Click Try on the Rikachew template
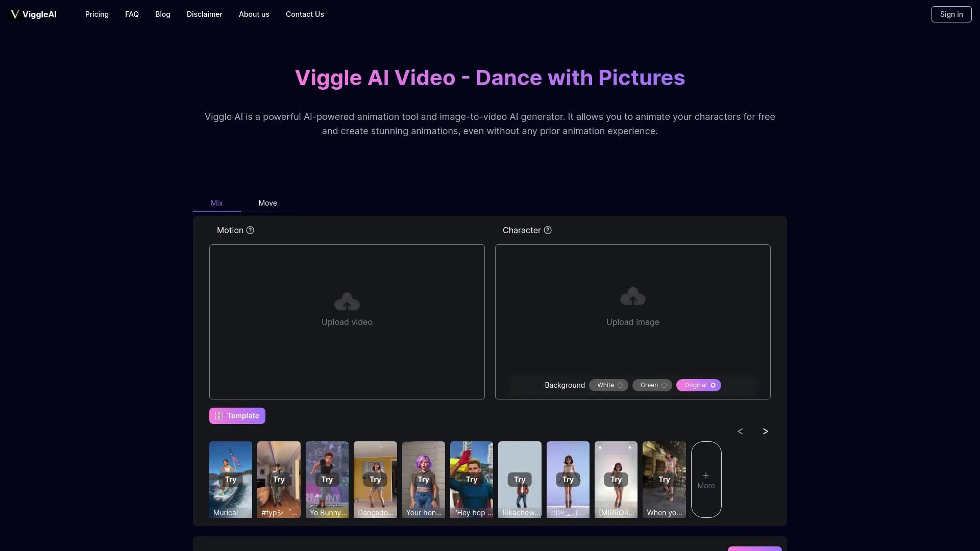Screen dimensions: 980x551 point(519,480)
